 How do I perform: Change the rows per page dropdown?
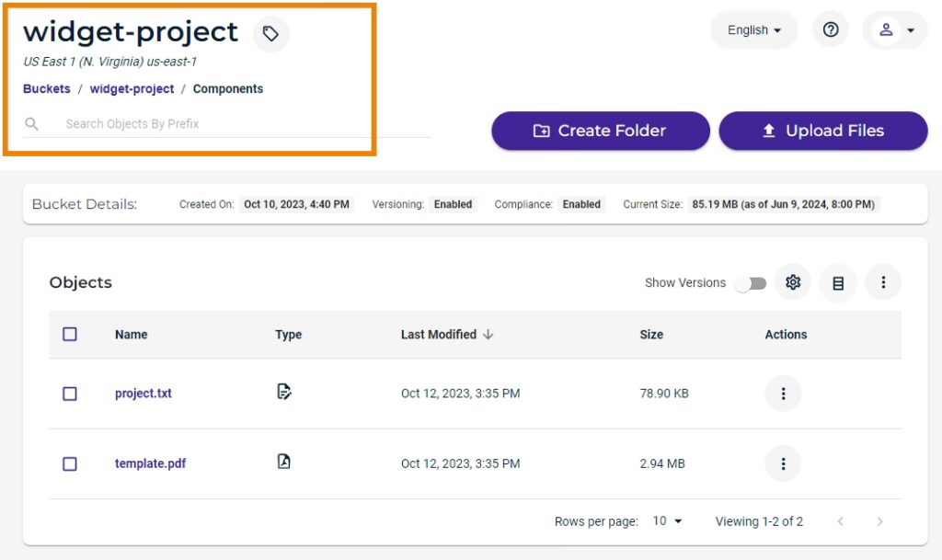[668, 521]
